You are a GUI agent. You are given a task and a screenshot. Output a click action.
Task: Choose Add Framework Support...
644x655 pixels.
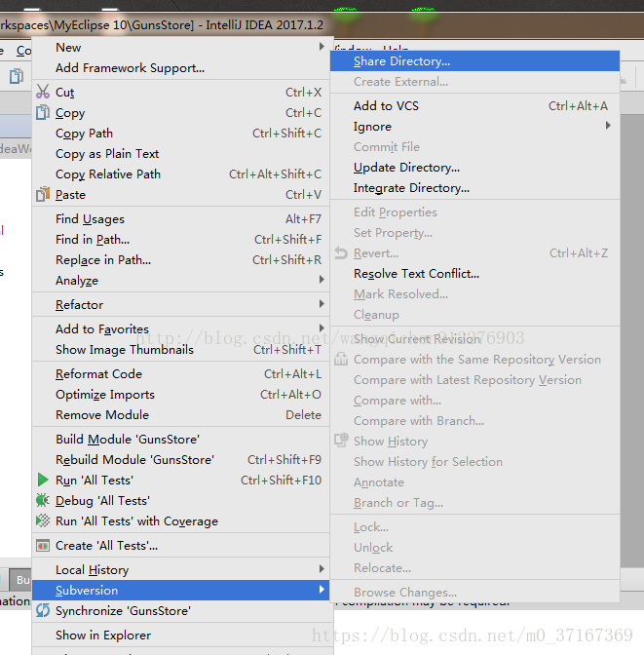click(x=181, y=67)
